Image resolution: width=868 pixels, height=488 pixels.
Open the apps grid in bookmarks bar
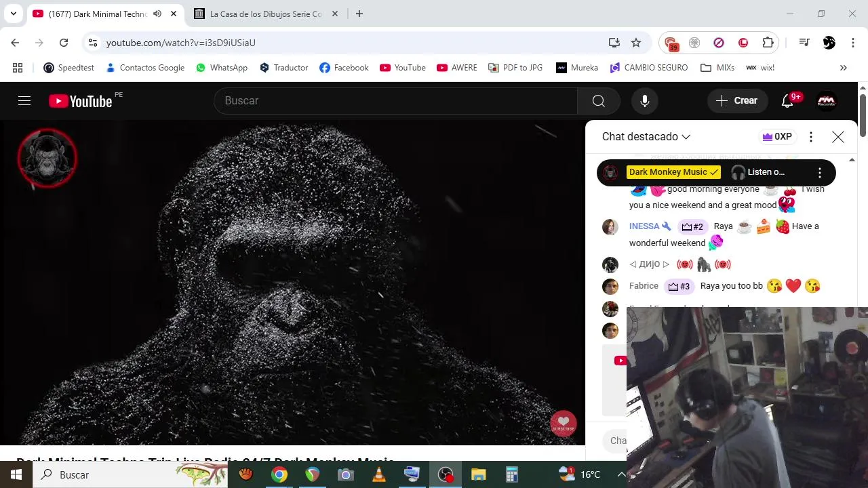[x=18, y=68]
